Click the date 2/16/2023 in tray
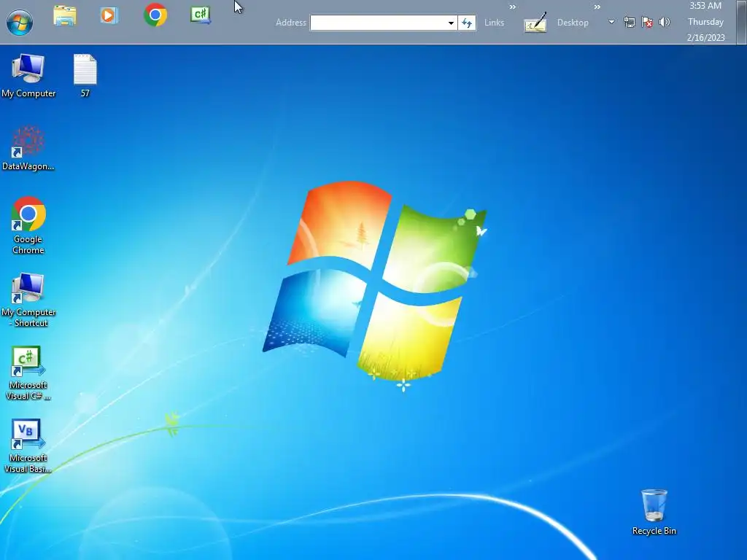The width and height of the screenshot is (747, 560). [705, 38]
